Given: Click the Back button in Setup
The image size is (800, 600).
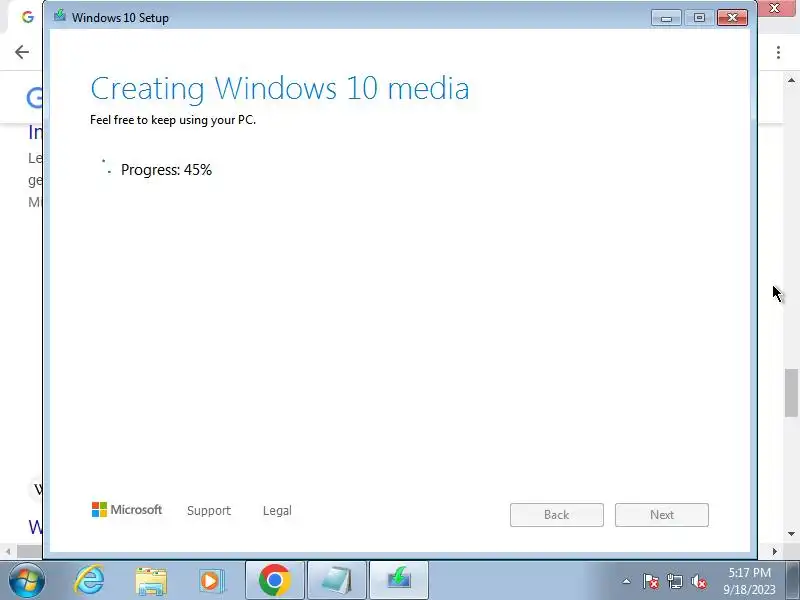Looking at the screenshot, I should (x=557, y=515).
